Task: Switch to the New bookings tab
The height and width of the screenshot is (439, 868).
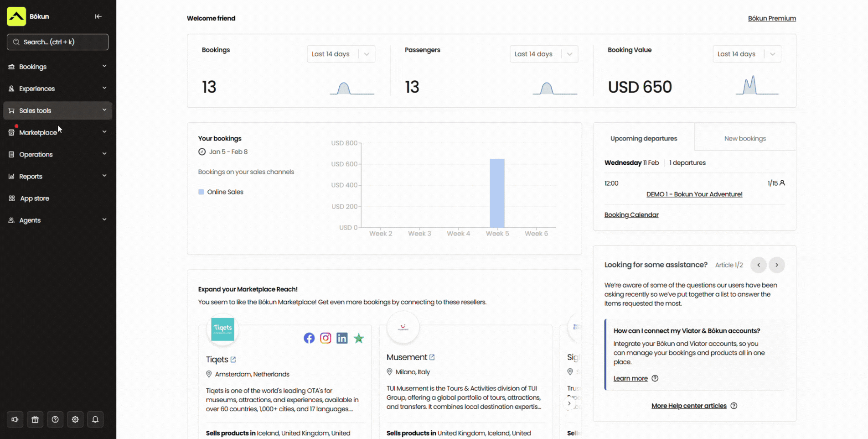Action: 745,138
